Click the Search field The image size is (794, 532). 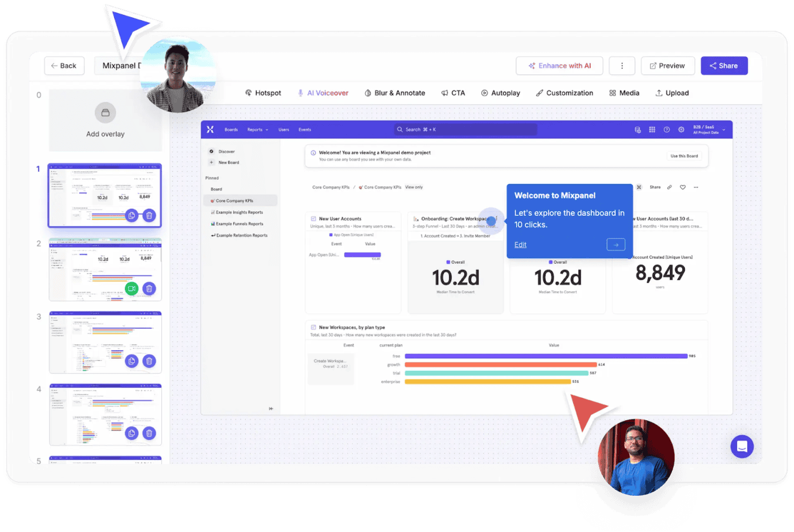[x=465, y=130]
